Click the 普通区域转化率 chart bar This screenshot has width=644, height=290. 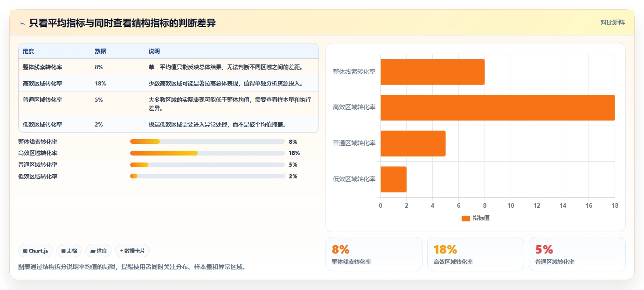[x=413, y=143]
